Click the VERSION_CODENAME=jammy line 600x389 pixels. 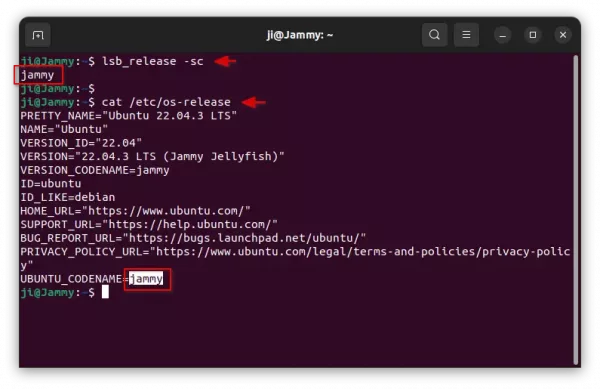pos(95,170)
